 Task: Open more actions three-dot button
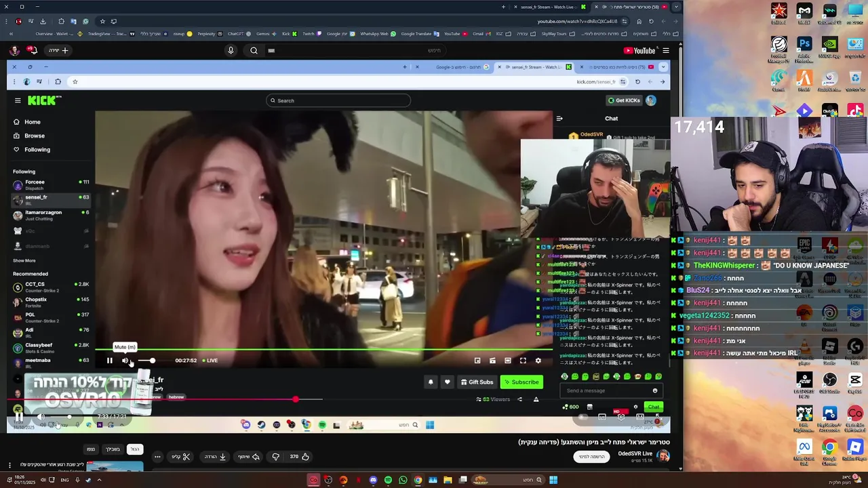pos(157,457)
